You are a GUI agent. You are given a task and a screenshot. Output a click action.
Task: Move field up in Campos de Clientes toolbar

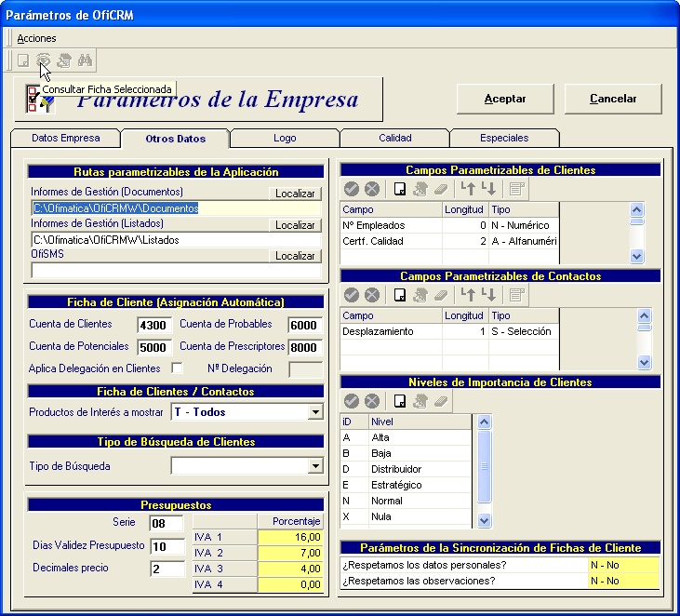468,189
